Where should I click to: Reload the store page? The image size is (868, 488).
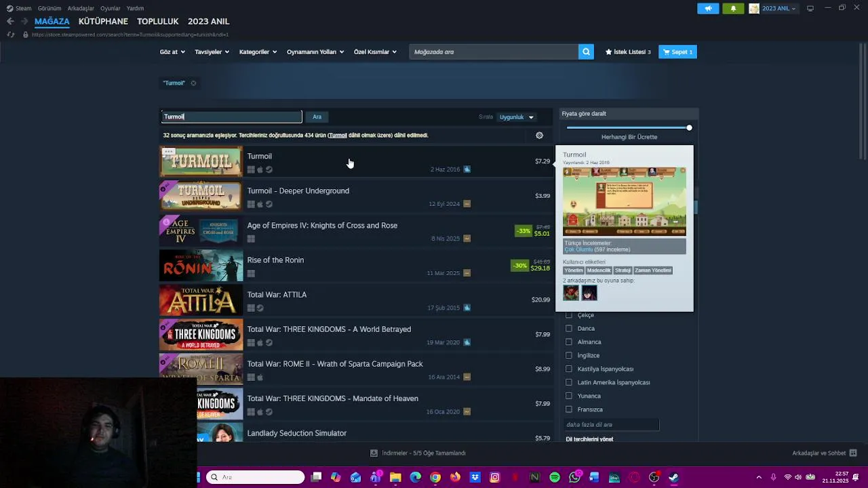[10, 35]
